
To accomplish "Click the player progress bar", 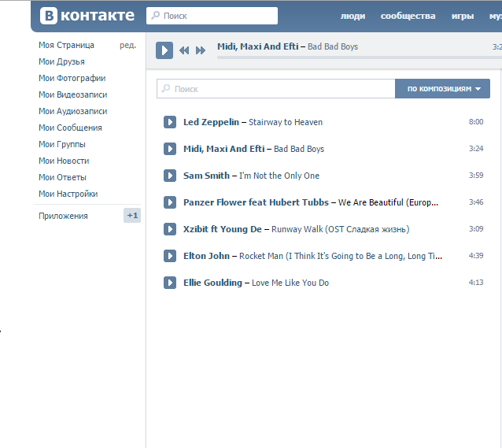I will [360, 57].
